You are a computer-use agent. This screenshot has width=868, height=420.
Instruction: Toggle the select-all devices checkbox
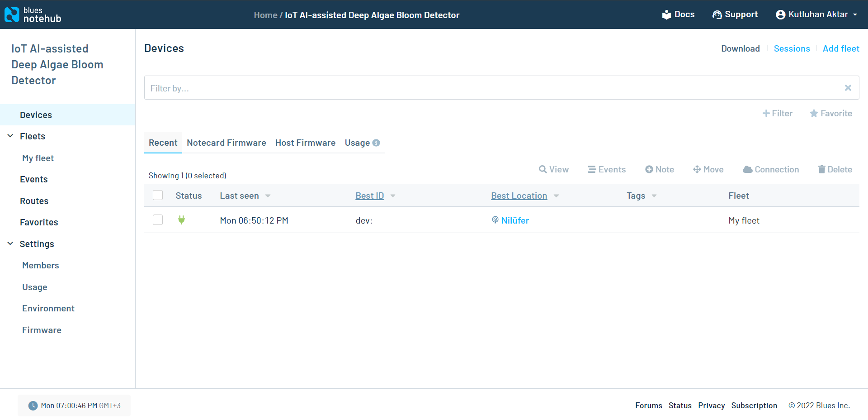(158, 195)
